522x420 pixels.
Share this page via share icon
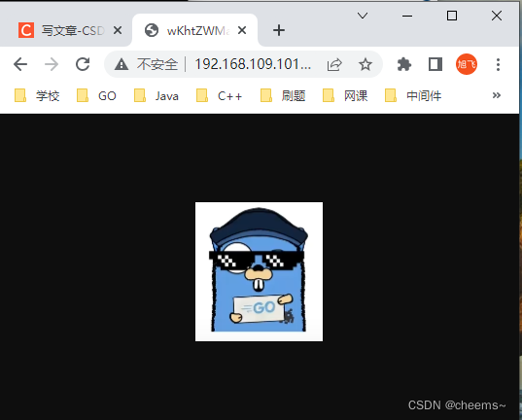point(334,64)
